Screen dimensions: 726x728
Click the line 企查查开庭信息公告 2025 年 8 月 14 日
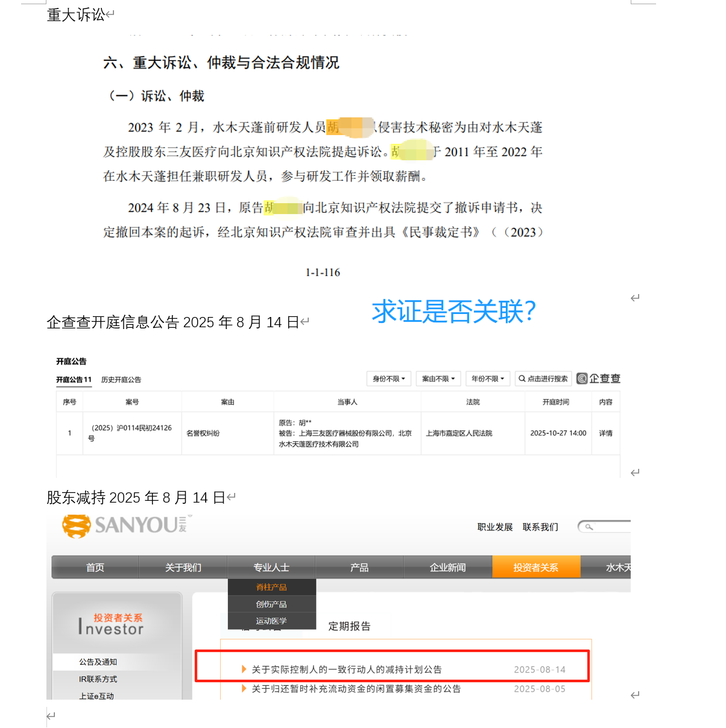click(x=173, y=322)
